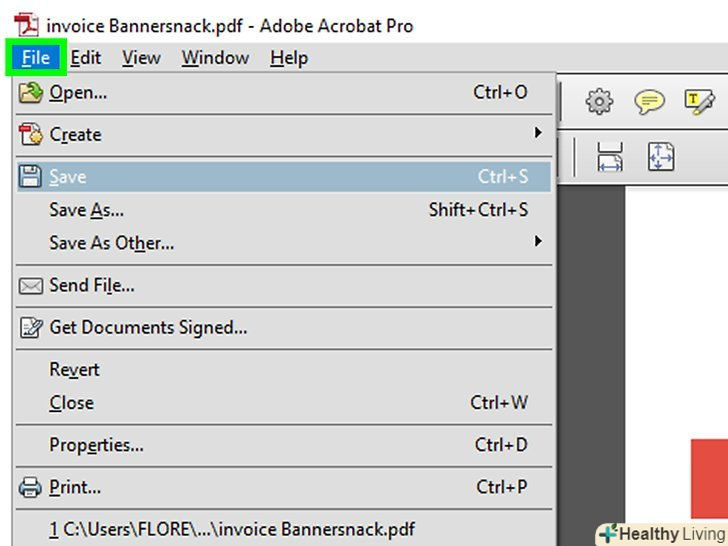Select Get Documents Signed option
Image resolution: width=728 pixels, height=546 pixels.
tap(148, 327)
